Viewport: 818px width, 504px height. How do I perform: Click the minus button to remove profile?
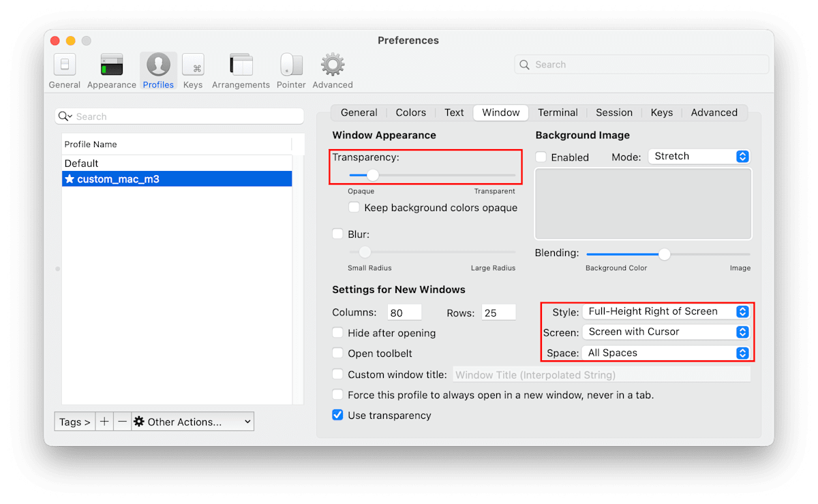(122, 422)
